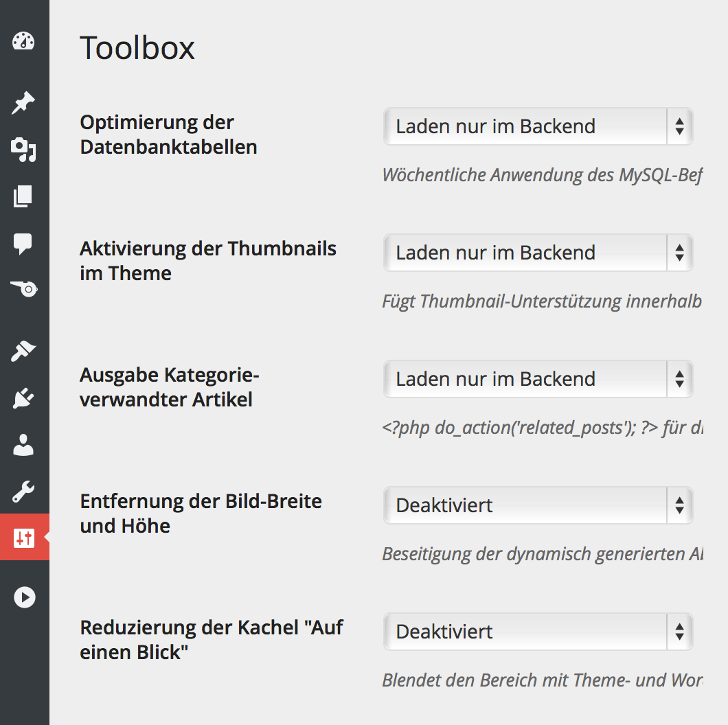Open the Appearance paintbrush icon
Viewport: 728px width, 725px height.
23,351
